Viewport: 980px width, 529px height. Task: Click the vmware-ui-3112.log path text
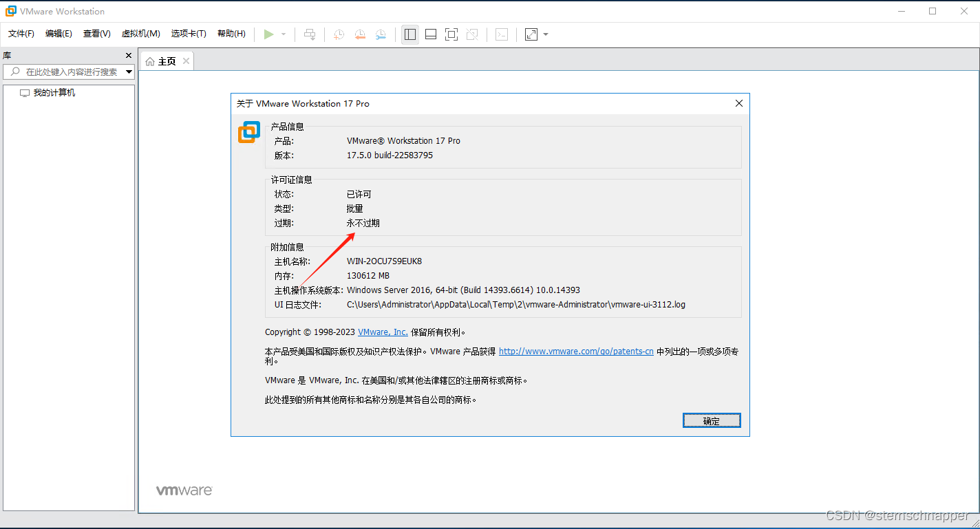(x=516, y=305)
